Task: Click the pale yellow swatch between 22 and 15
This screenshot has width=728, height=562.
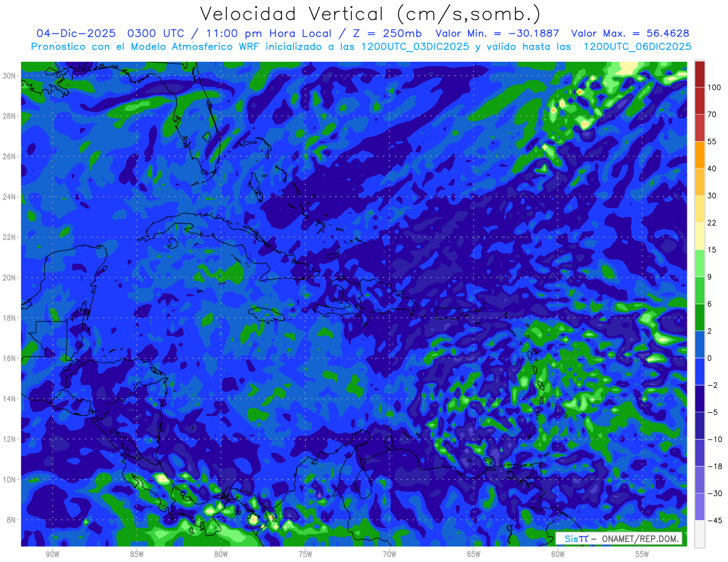Action: [x=700, y=236]
